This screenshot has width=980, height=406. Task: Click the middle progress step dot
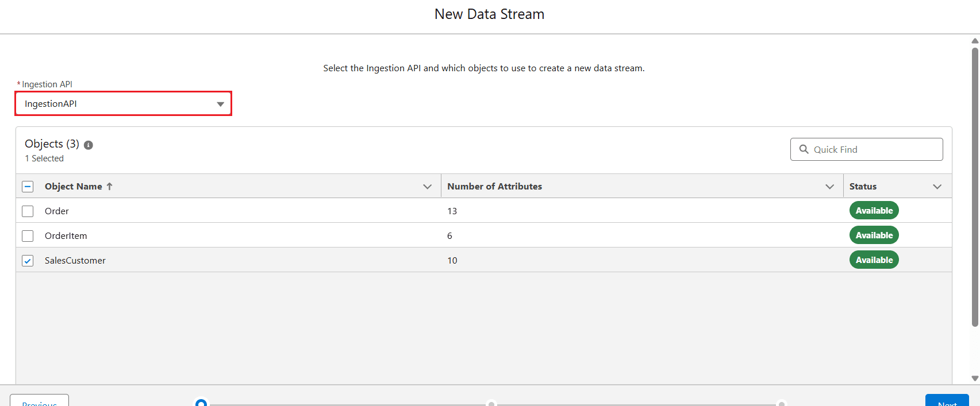[491, 404]
